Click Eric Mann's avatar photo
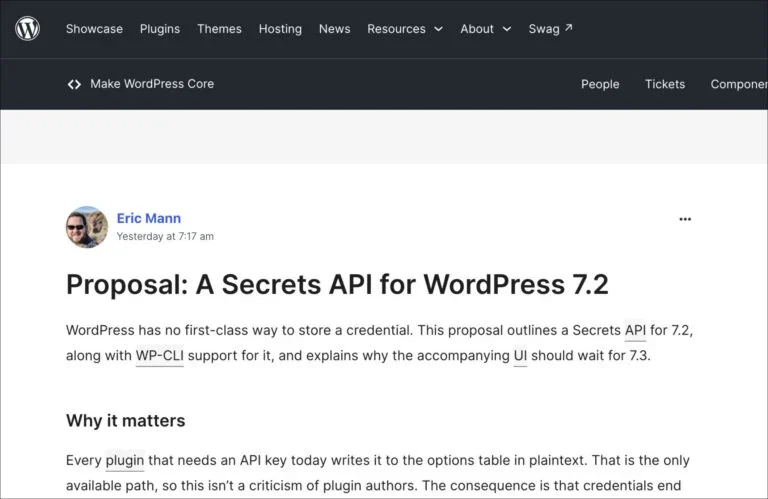The height and width of the screenshot is (499, 768). point(87,227)
